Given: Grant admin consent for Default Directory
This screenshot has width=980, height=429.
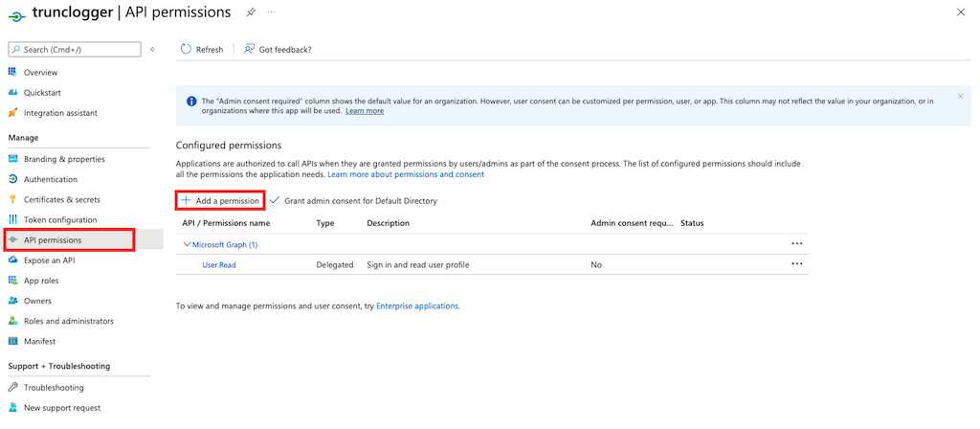Looking at the screenshot, I should pyautogui.click(x=353, y=201).
